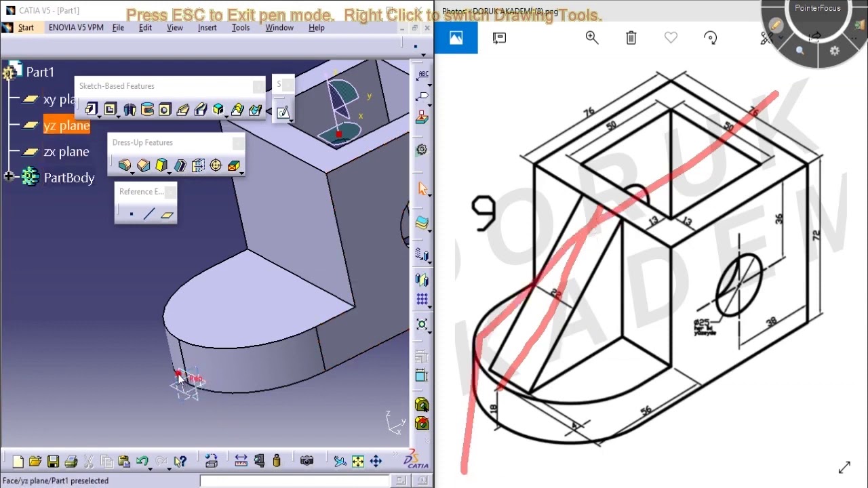Toggle the PointerFocus magnifier

(800, 52)
